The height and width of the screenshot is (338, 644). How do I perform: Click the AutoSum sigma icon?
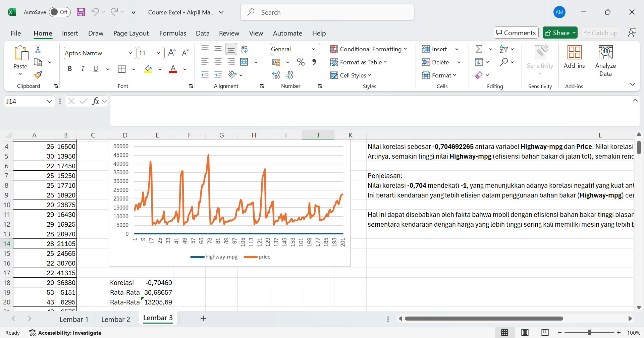(x=479, y=49)
